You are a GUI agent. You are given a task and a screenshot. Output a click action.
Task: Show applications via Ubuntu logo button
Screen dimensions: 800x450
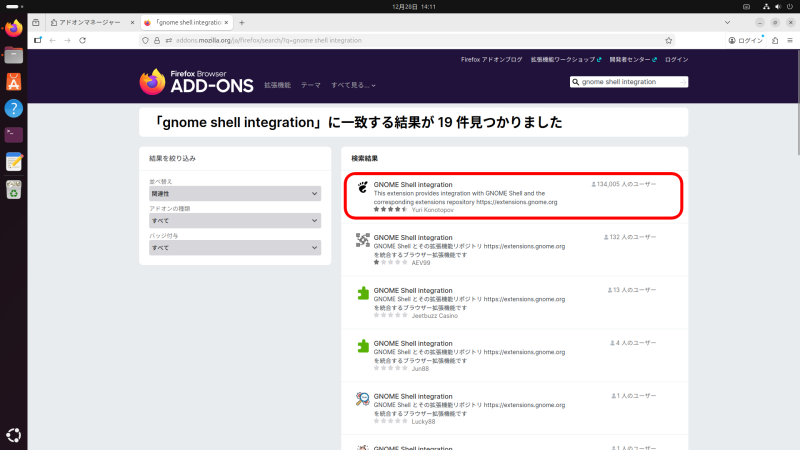pyautogui.click(x=14, y=435)
